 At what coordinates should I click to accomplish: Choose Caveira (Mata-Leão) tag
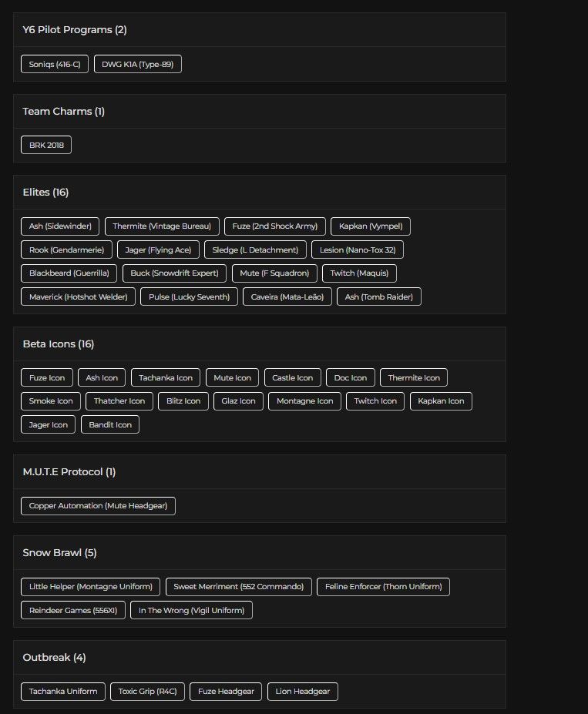287,297
